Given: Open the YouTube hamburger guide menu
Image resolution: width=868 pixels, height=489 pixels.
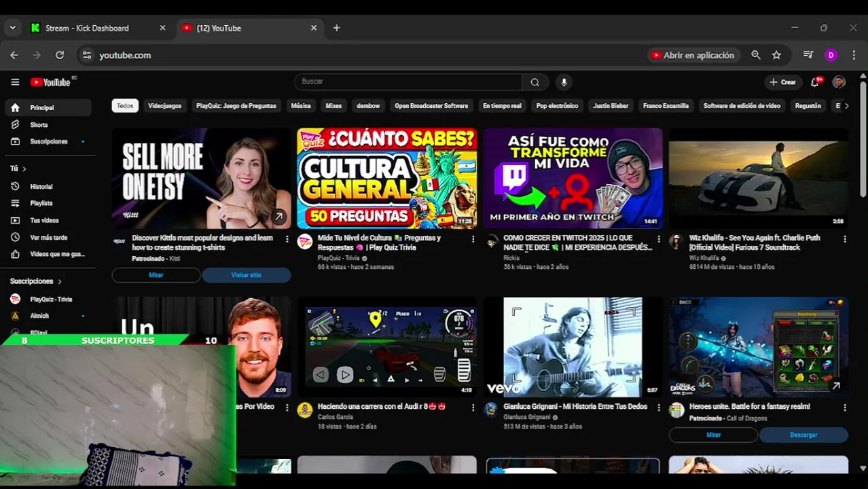Looking at the screenshot, I should point(15,82).
